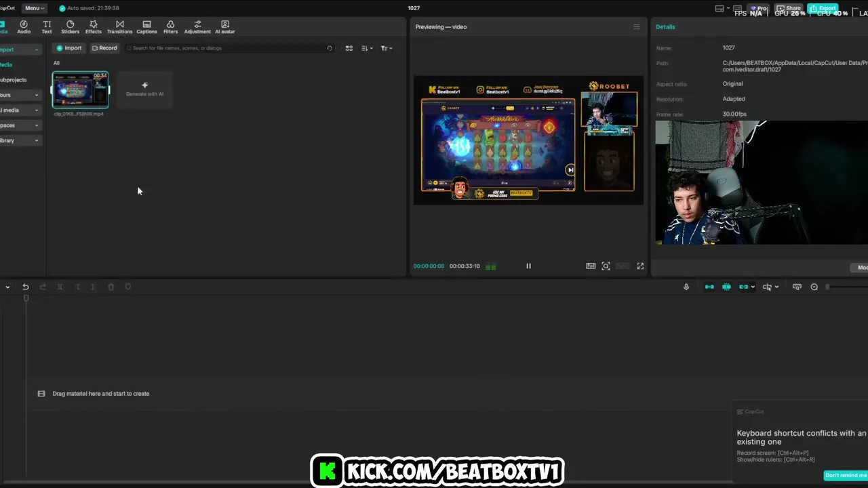Toggle the timeline linkage icon
This screenshot has height=488, width=868.
[x=744, y=287]
